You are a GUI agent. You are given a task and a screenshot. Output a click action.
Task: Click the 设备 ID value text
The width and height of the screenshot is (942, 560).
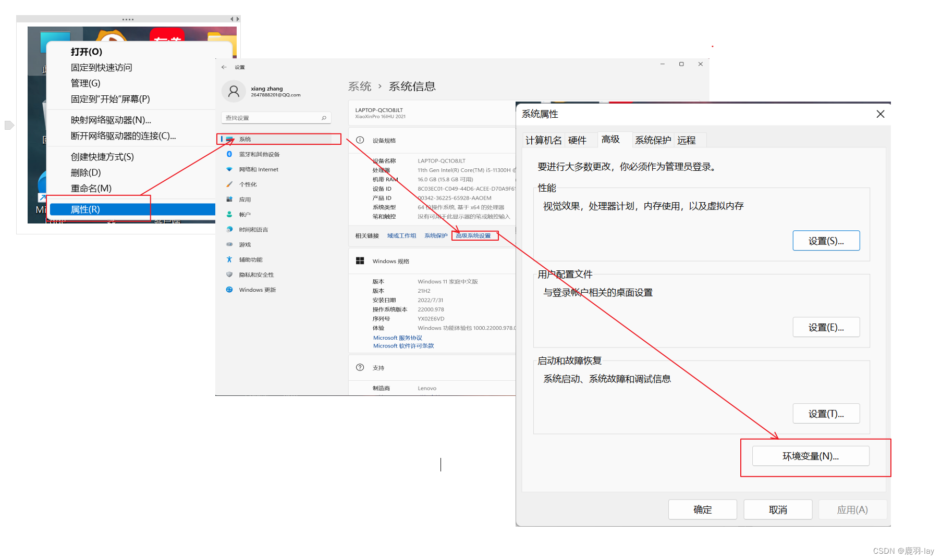466,189
